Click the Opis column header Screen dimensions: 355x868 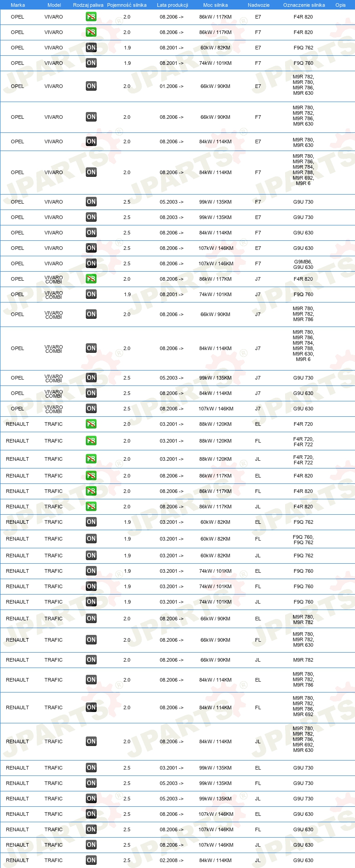(340, 5)
